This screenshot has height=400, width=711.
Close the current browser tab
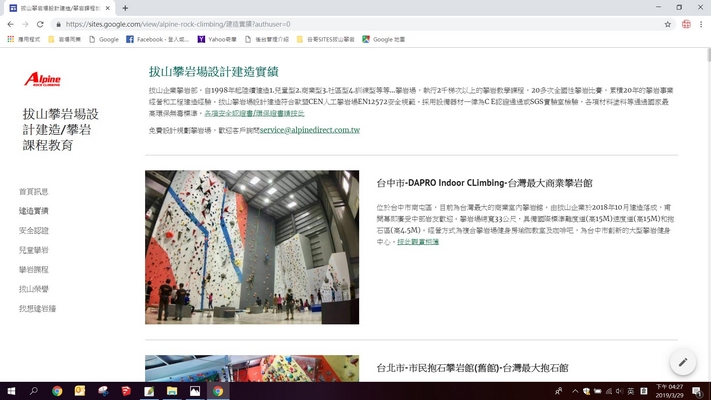pyautogui.click(x=107, y=8)
